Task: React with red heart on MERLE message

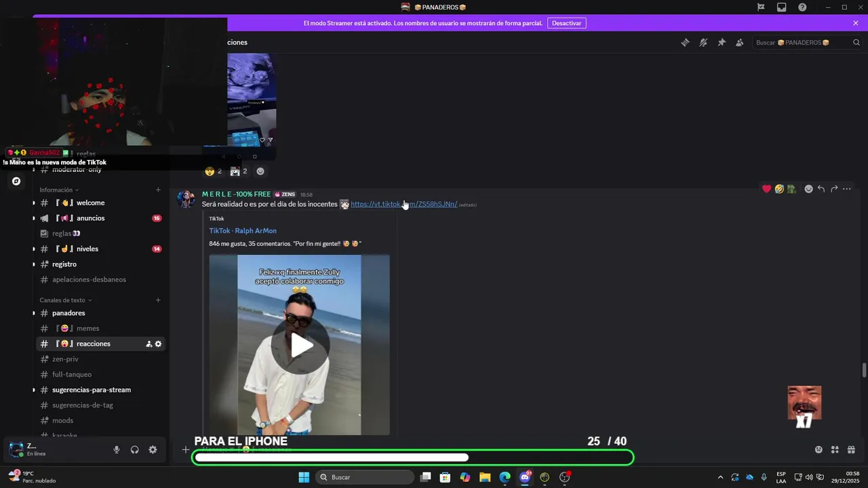Action: point(767,189)
